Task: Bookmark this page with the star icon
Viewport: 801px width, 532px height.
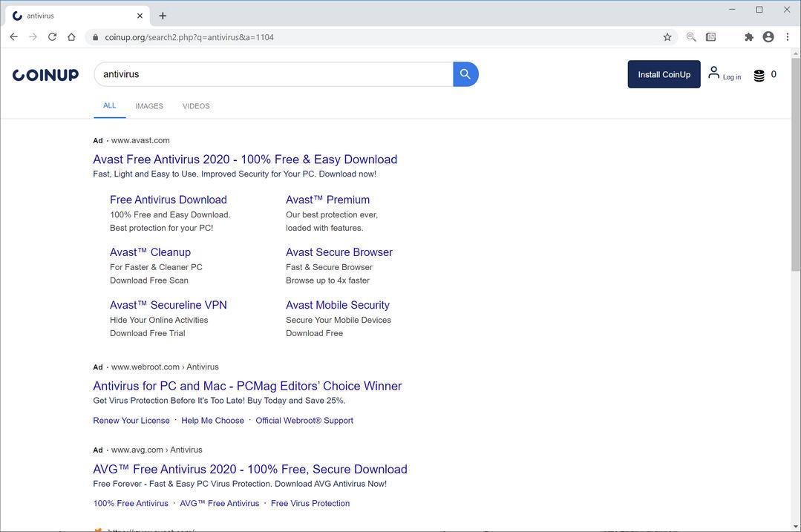Action: click(667, 37)
